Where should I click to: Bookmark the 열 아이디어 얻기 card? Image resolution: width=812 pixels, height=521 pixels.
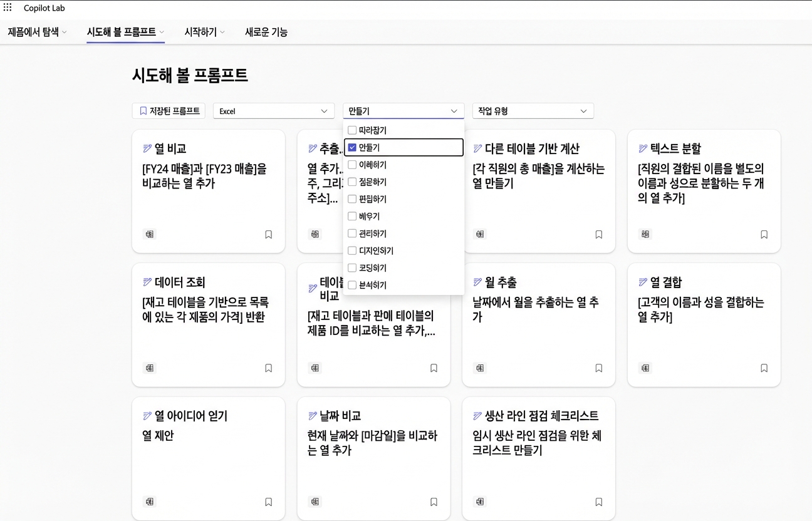click(268, 502)
